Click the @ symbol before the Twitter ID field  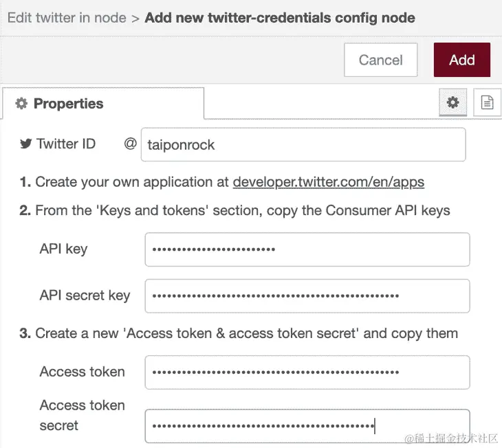(130, 144)
